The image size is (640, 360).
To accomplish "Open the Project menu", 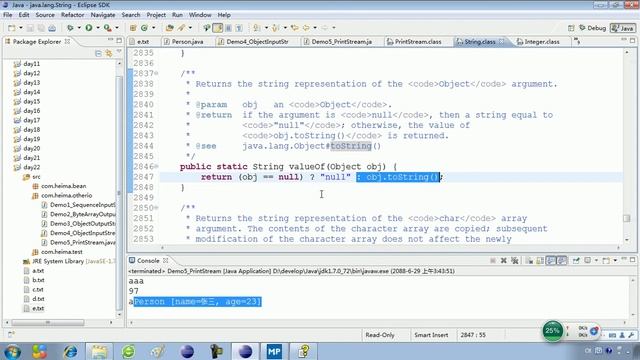I will 156,15.
